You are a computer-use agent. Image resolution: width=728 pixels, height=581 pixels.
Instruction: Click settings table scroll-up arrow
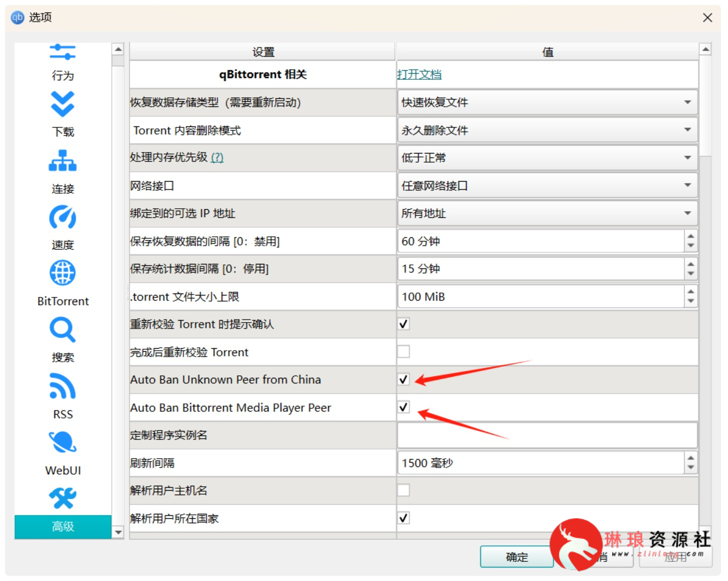coord(705,49)
